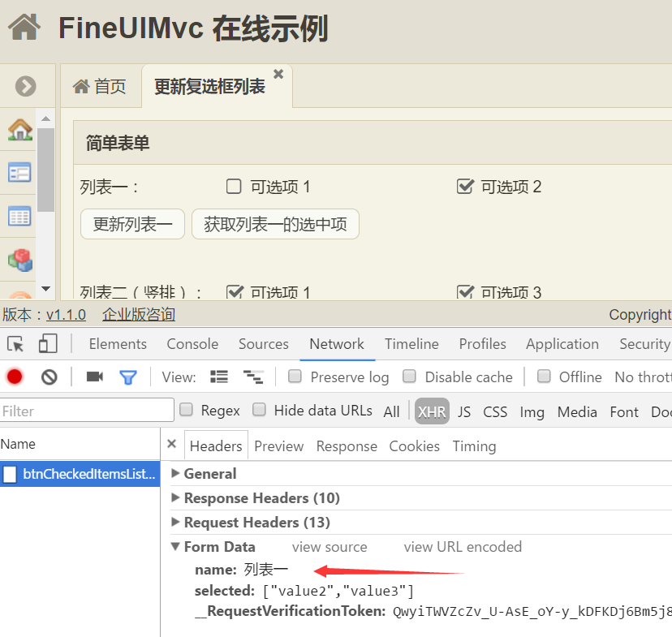Click the sidebar vertical scrollbar thumb
Image resolution: width=672 pixels, height=637 pixels.
coord(46,170)
